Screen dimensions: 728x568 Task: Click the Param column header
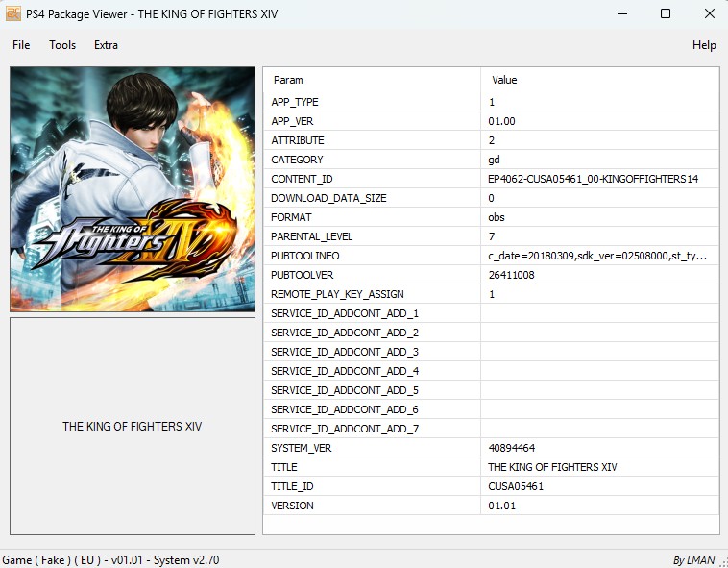[288, 80]
